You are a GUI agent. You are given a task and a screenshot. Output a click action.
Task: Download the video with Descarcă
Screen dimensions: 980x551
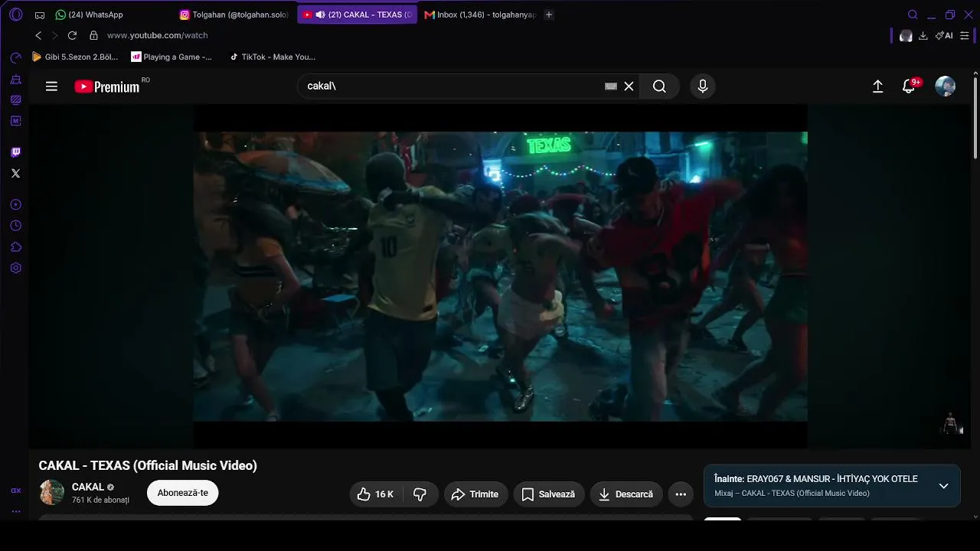click(626, 494)
